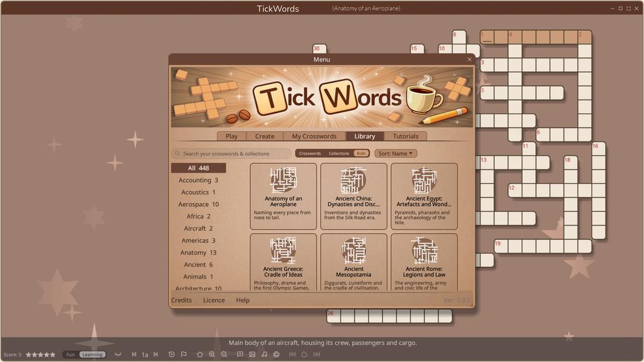Image resolution: width=644 pixels, height=362 pixels.
Task: Click the five-star score rating
Action: point(40,354)
